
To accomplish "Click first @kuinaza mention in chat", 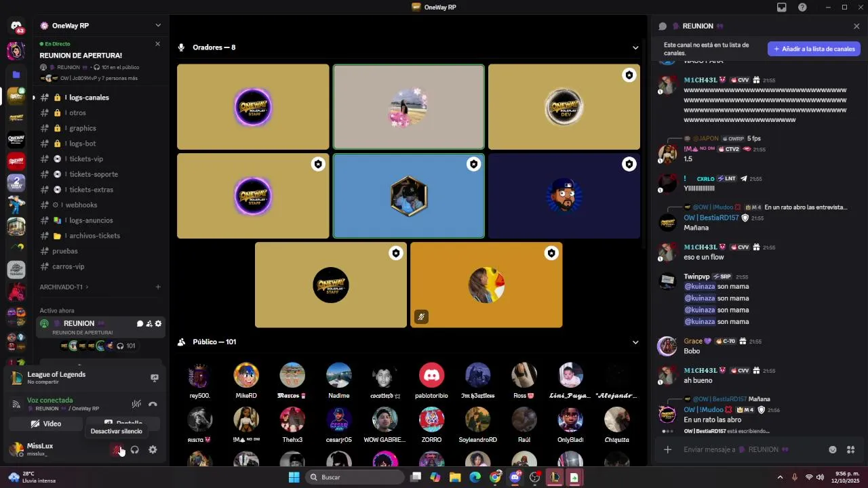I will point(699,287).
